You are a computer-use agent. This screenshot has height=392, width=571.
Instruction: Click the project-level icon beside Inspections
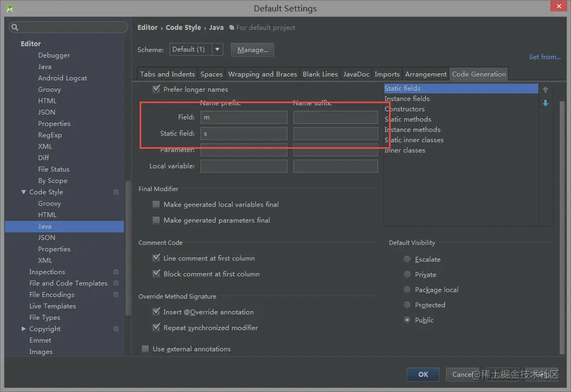116,272
